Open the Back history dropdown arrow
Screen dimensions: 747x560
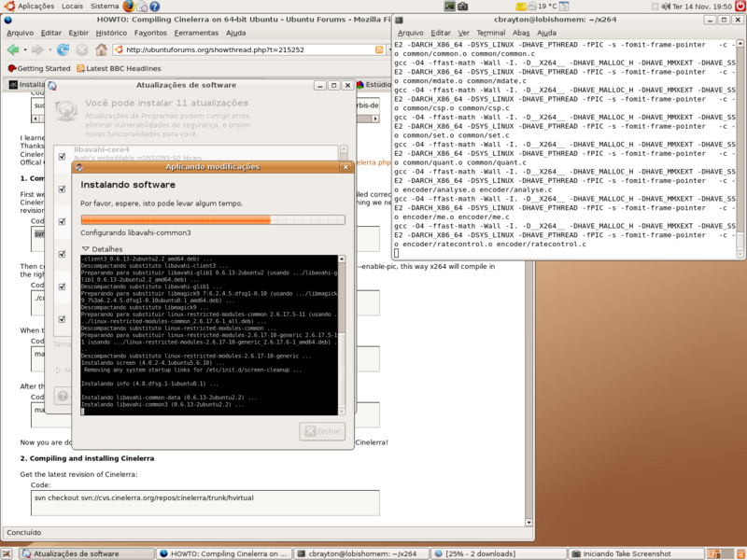point(25,50)
